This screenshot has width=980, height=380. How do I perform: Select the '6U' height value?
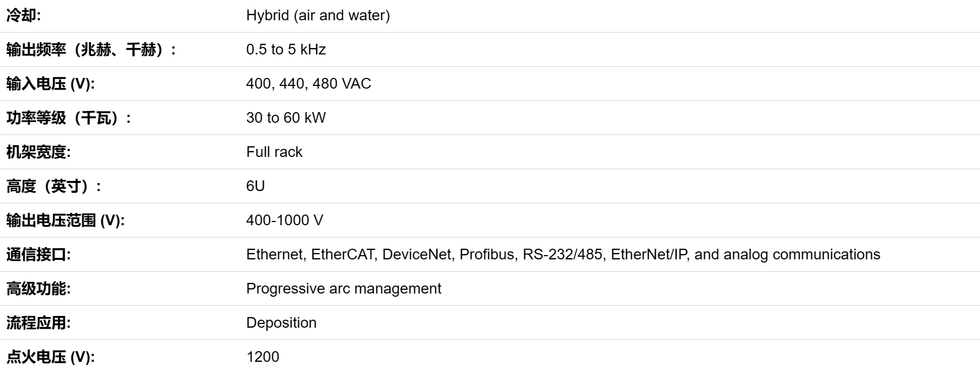255,186
